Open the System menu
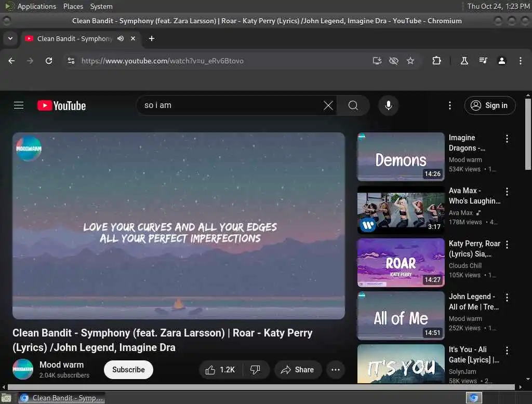The height and width of the screenshot is (404, 532). pos(101,6)
